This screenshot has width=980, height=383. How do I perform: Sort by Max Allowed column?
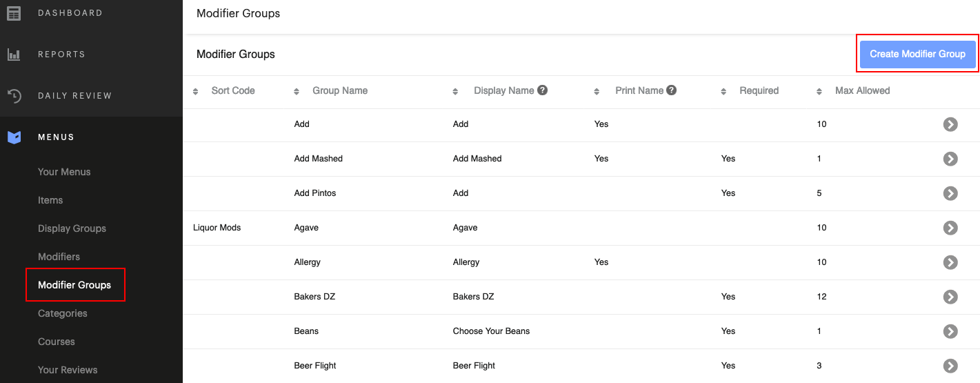(x=862, y=90)
